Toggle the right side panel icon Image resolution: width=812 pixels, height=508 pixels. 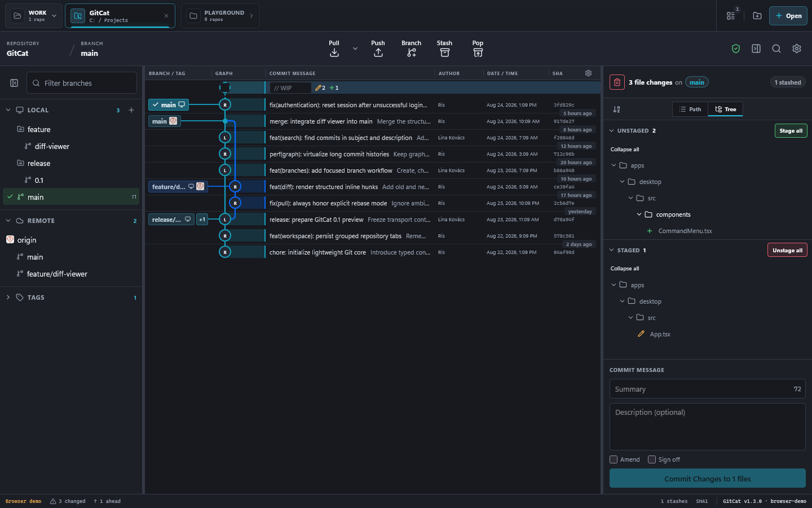coord(756,49)
